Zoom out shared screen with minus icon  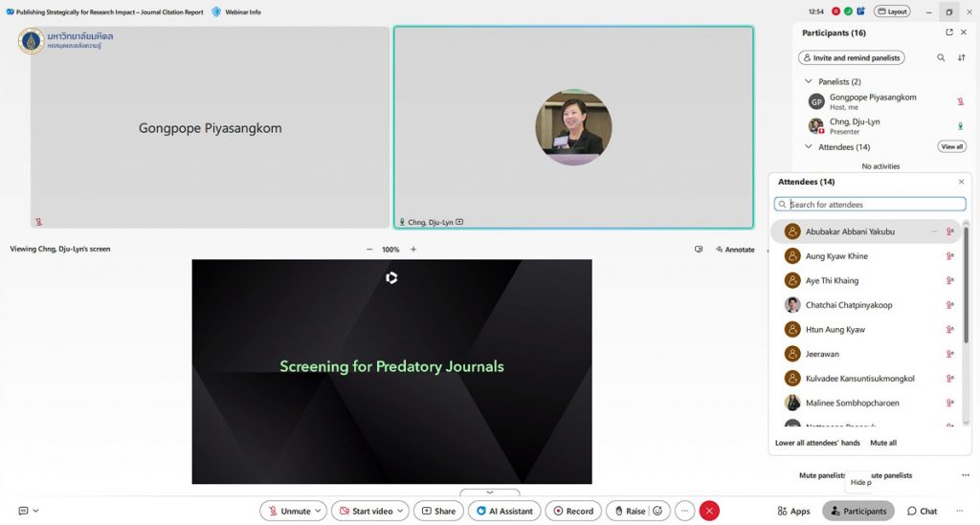click(x=369, y=250)
